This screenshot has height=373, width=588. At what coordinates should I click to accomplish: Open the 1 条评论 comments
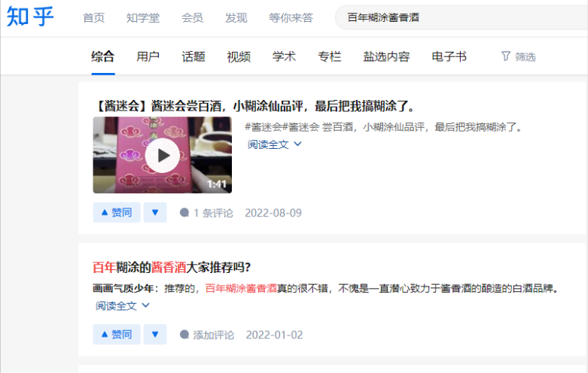[206, 213]
